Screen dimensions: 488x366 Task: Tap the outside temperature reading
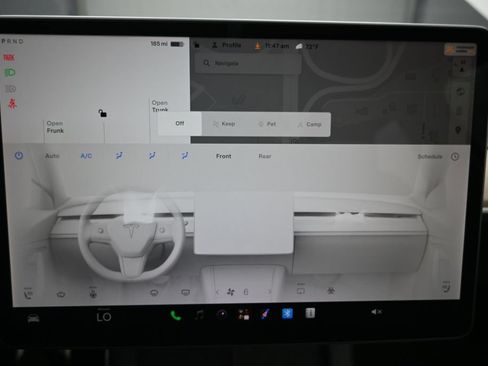pyautogui.click(x=311, y=46)
